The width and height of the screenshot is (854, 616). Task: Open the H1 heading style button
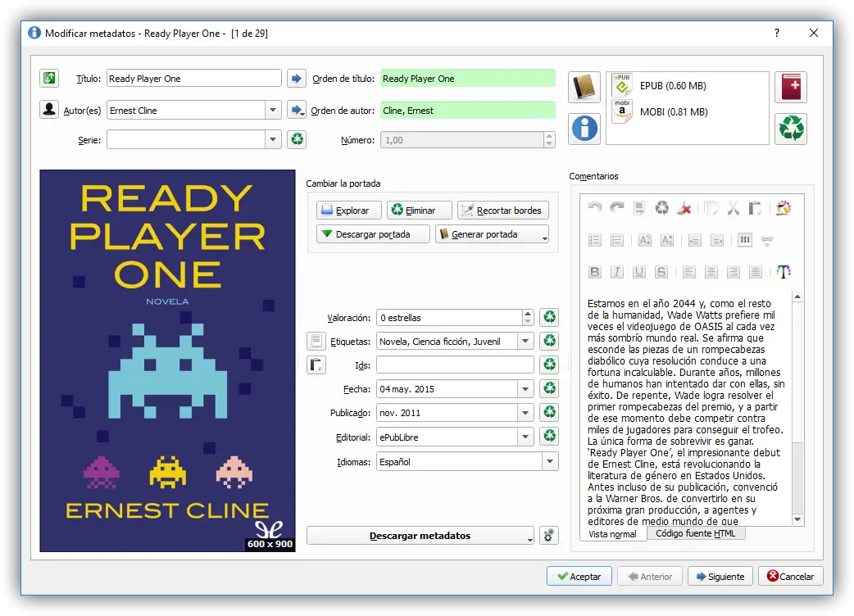point(745,240)
